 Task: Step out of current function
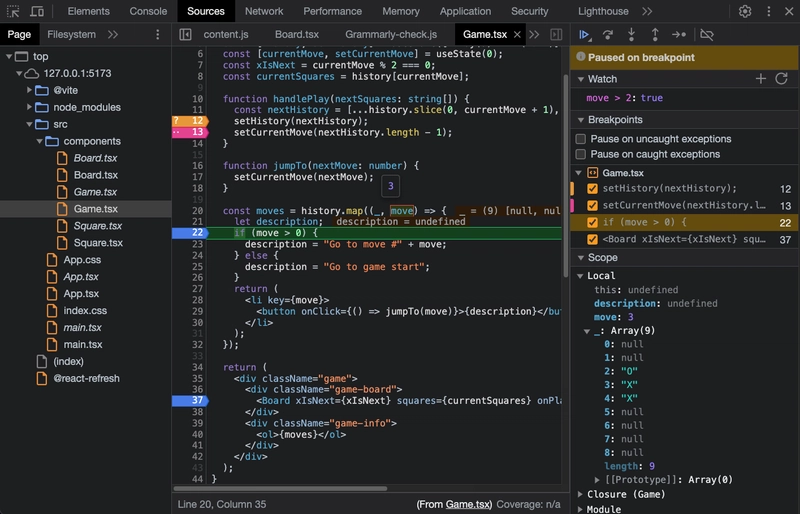coord(655,35)
